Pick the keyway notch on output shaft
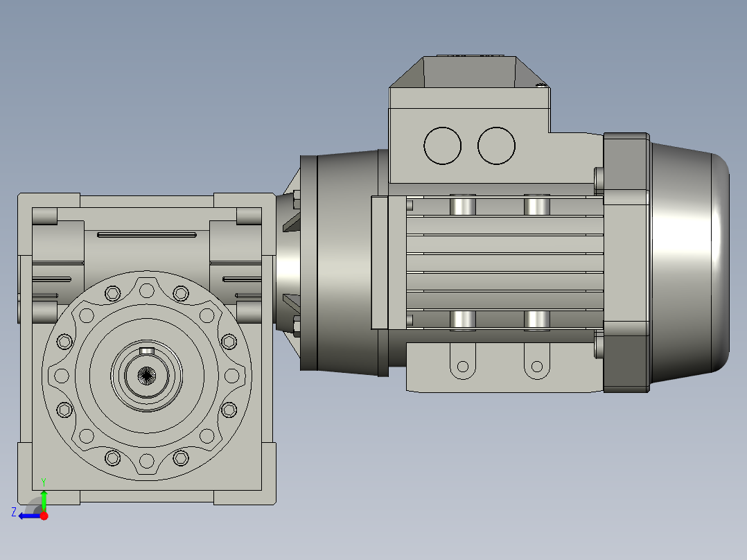Viewport: 747px width, 560px height. [x=147, y=351]
